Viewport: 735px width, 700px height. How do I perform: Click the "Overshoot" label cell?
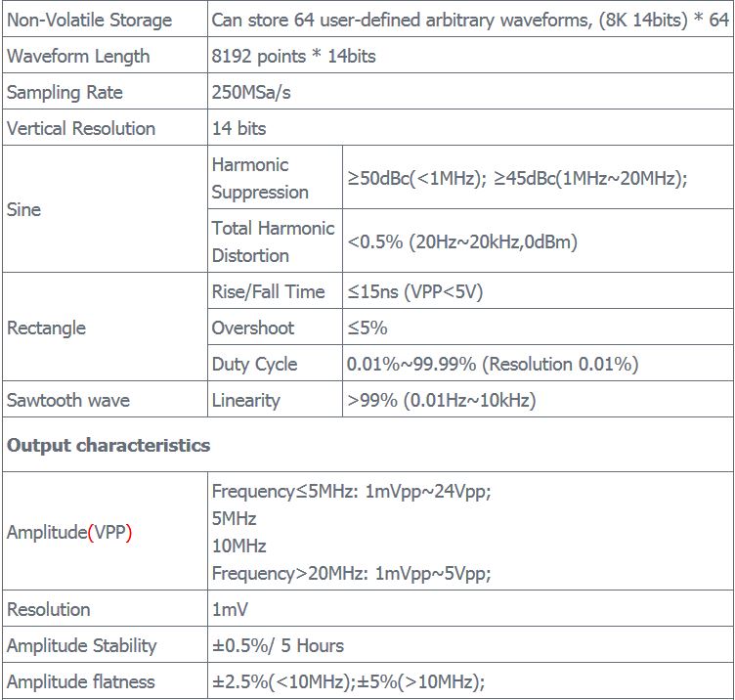click(252, 328)
